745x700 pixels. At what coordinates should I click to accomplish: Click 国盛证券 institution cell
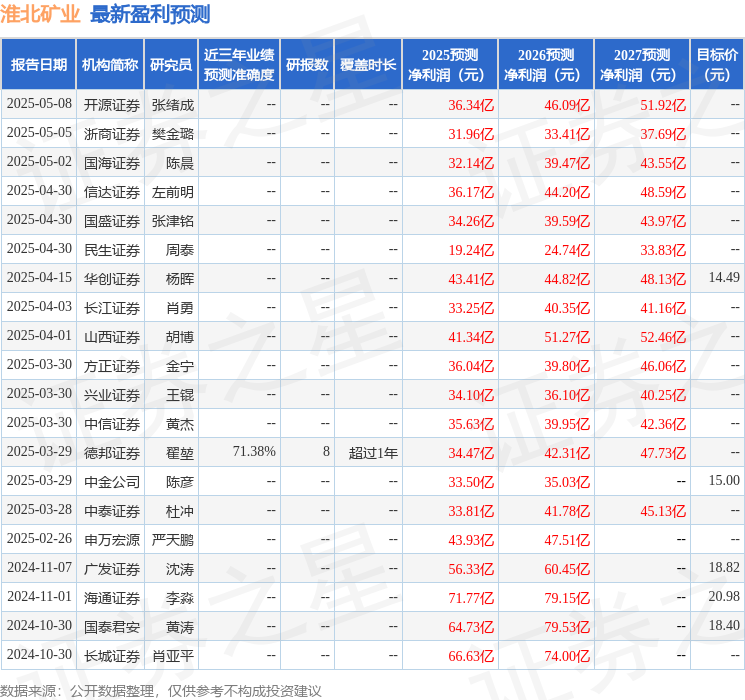pos(112,221)
